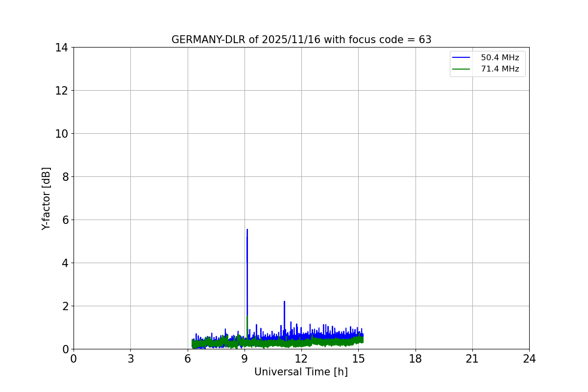Click y-axis tick label 2
This screenshot has width=588, height=392.
[65, 306]
